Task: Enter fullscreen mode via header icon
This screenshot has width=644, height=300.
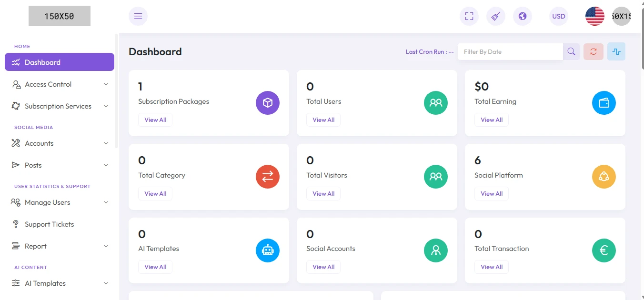Action: 469,16
